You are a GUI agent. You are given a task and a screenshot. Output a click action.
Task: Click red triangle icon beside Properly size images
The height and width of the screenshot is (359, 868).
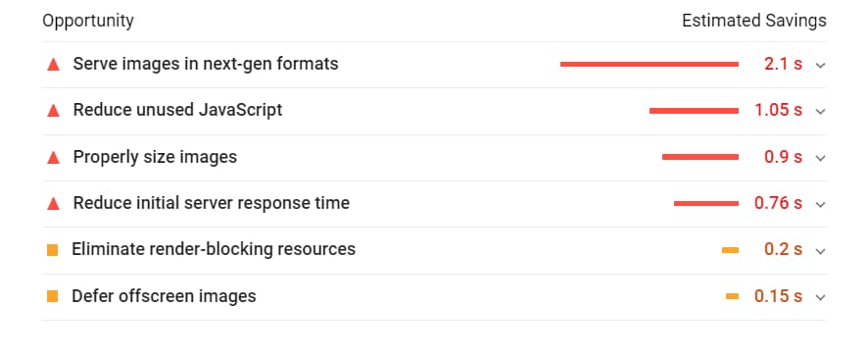pyautogui.click(x=53, y=157)
